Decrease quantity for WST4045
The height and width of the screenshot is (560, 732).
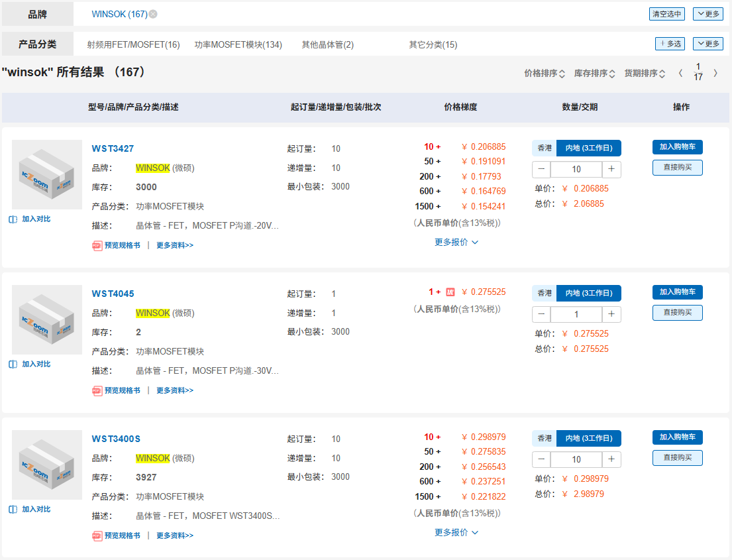coord(541,314)
